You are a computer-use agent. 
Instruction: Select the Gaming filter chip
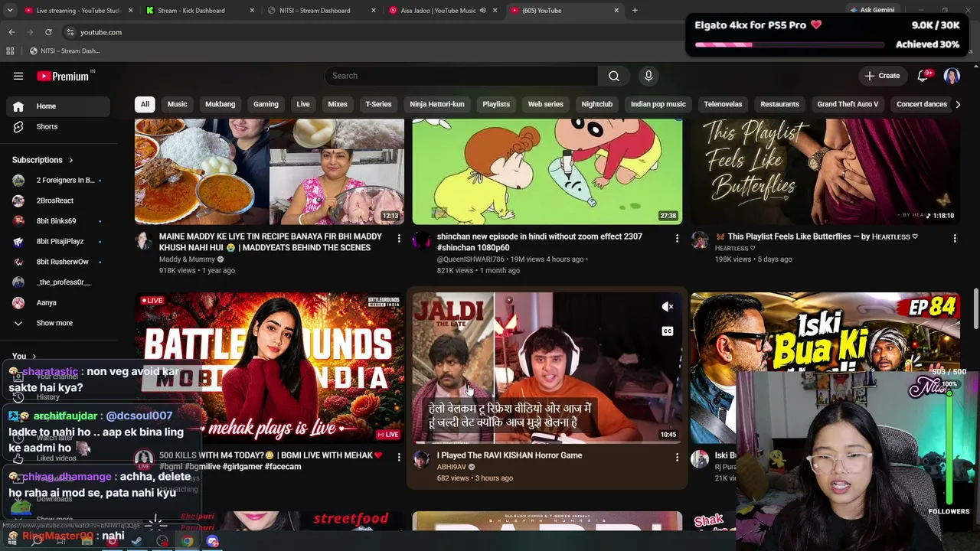click(266, 104)
